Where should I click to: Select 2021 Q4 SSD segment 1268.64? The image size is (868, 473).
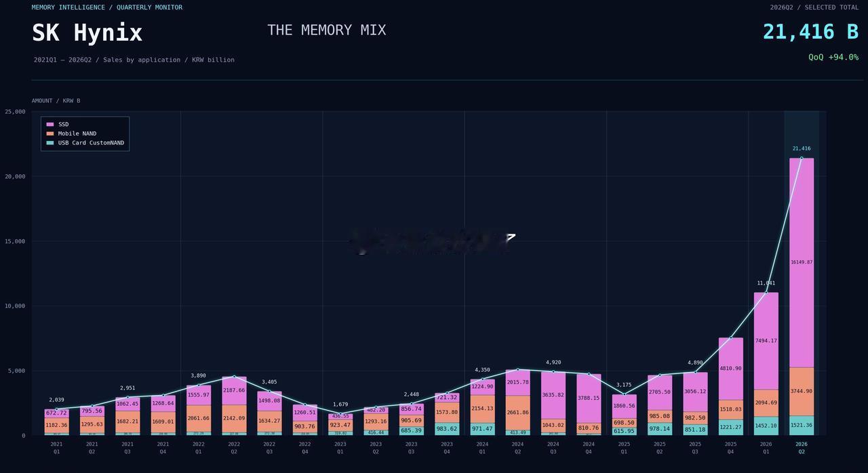pos(163,403)
